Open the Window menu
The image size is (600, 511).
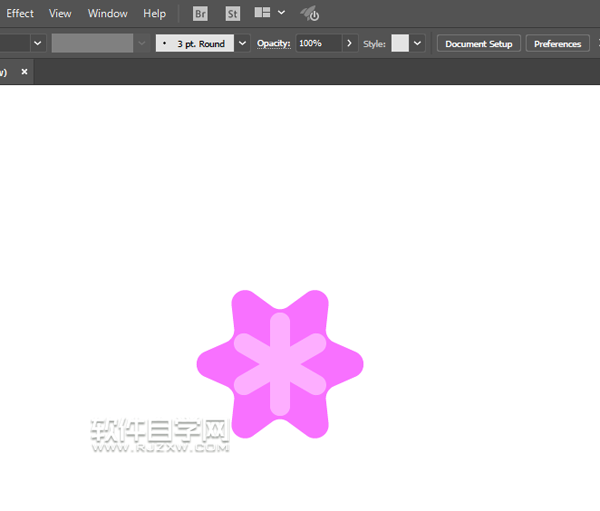(x=107, y=14)
